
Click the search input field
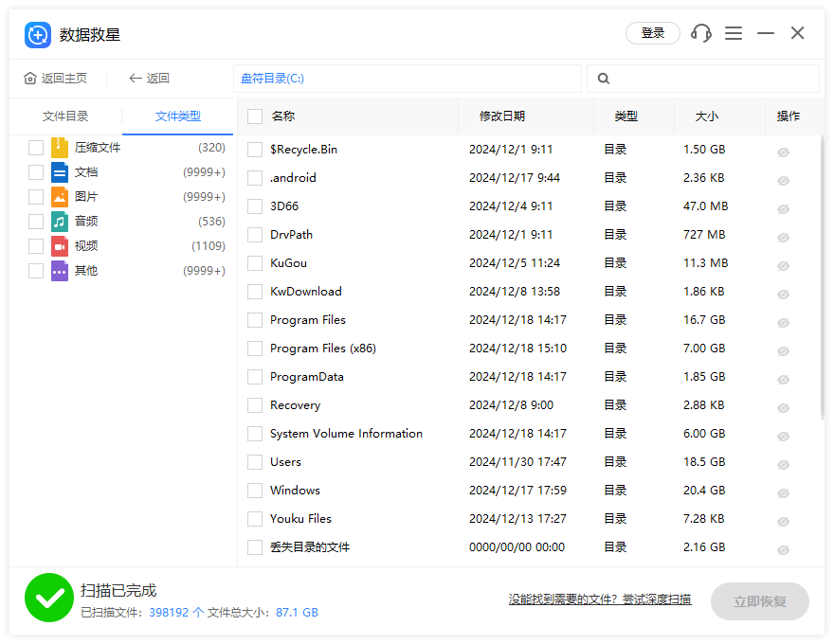click(711, 79)
